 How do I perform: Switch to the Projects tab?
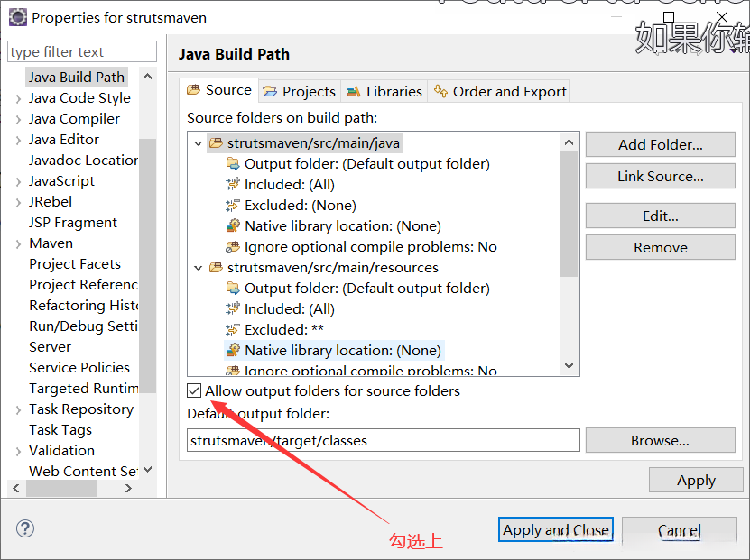click(x=300, y=91)
